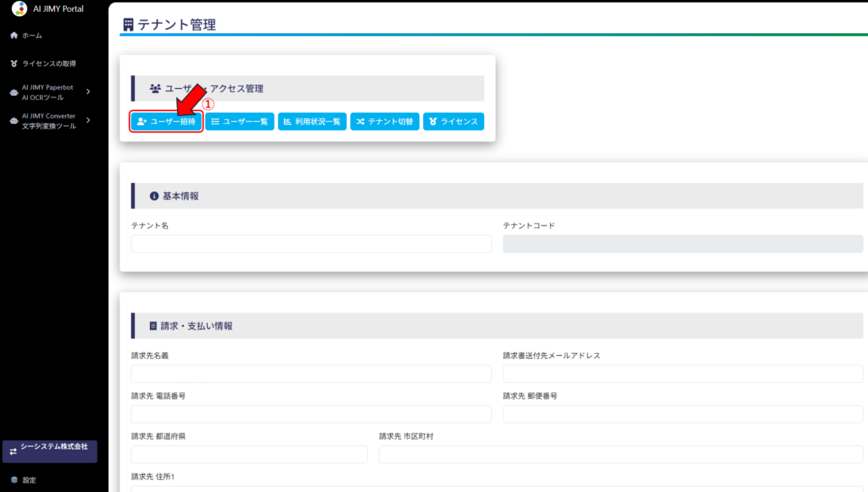
Task: Open ライセンスの取得 in the sidebar
Action: click(x=48, y=64)
